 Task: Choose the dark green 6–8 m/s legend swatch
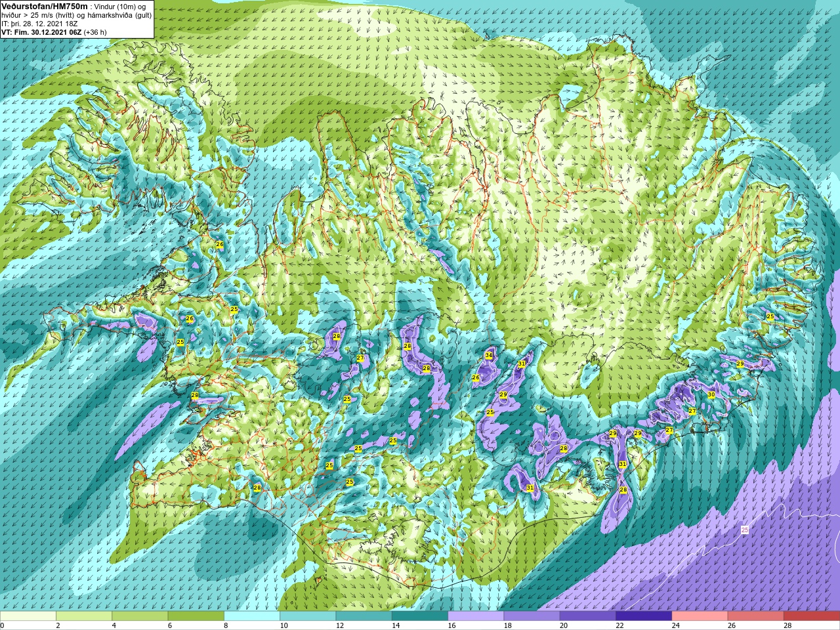(196, 616)
